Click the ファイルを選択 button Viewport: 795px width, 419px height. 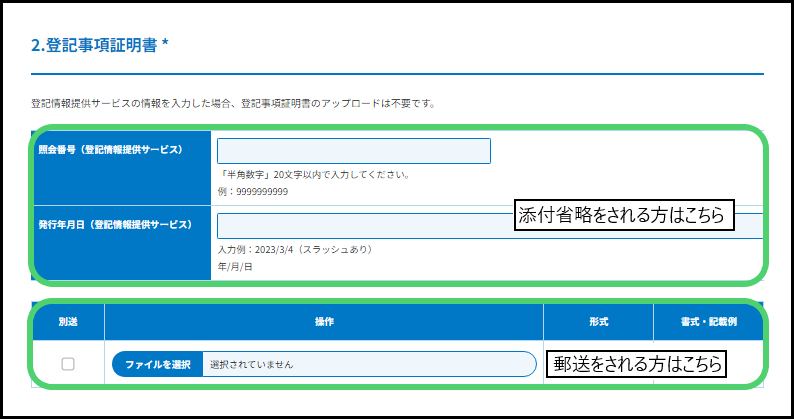click(x=158, y=365)
